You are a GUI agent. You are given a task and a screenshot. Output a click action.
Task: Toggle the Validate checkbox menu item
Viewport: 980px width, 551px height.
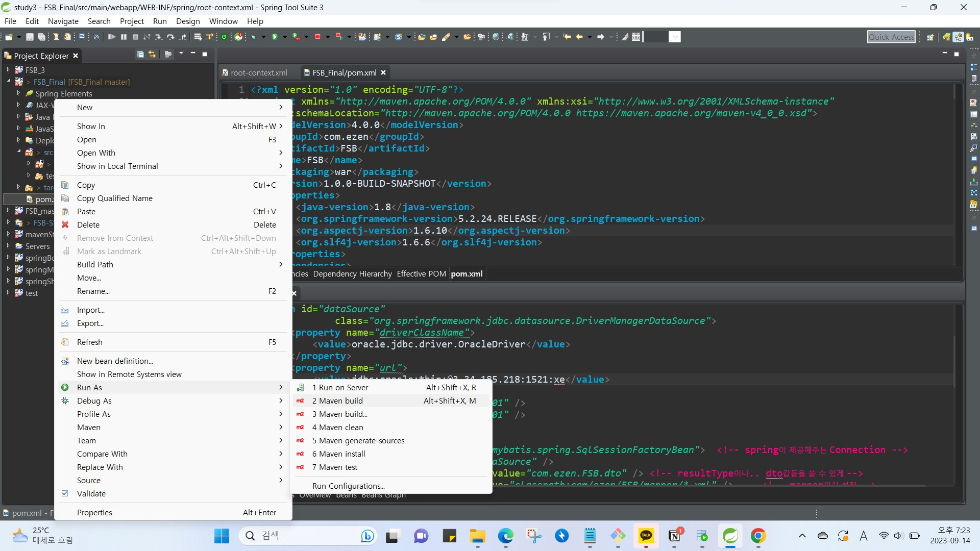tap(65, 493)
